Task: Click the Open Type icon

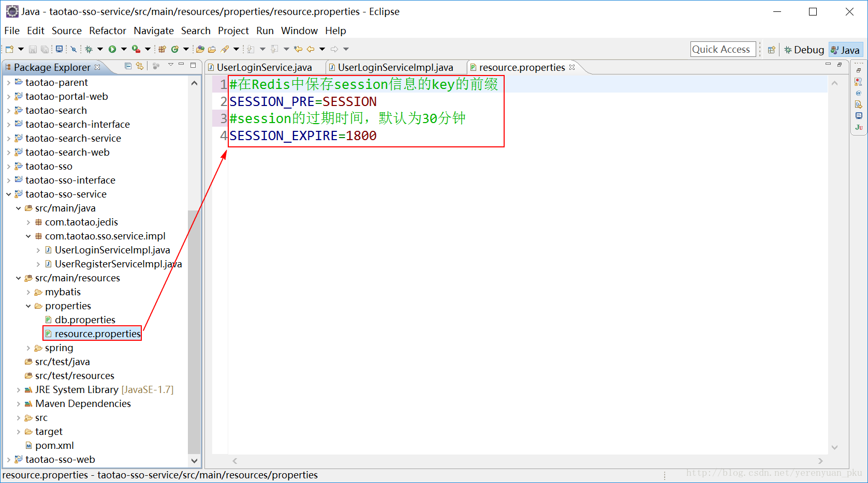Action: [200, 49]
